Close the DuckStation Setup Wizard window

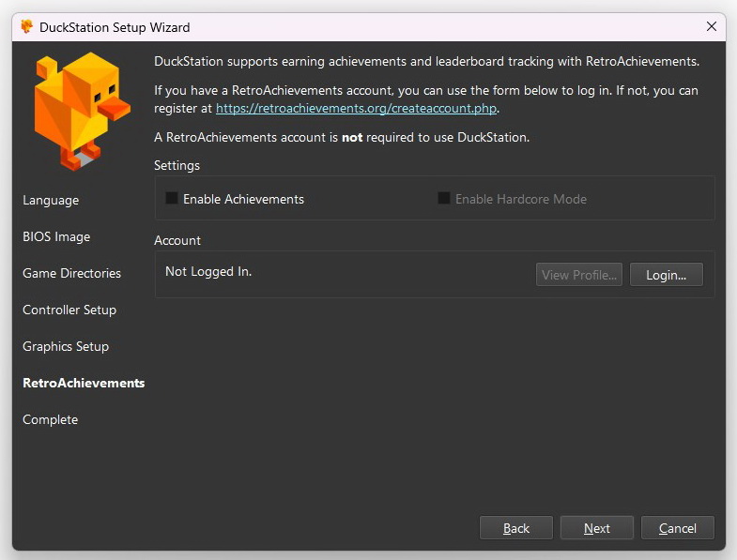(712, 26)
